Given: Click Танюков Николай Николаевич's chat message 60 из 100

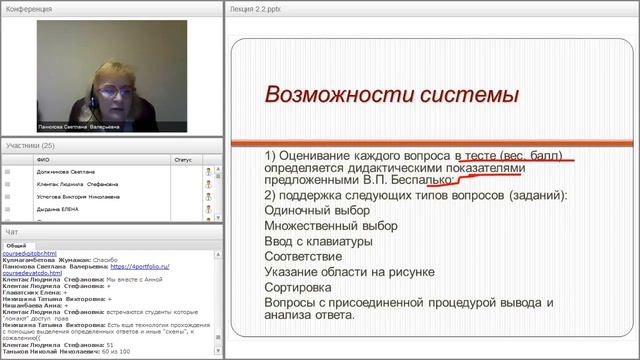Looking at the screenshot, I should pos(116,351).
